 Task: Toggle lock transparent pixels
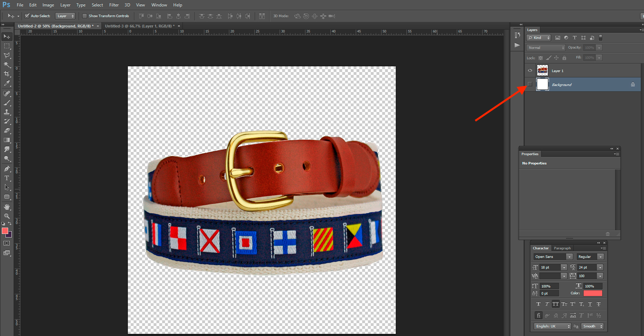540,58
